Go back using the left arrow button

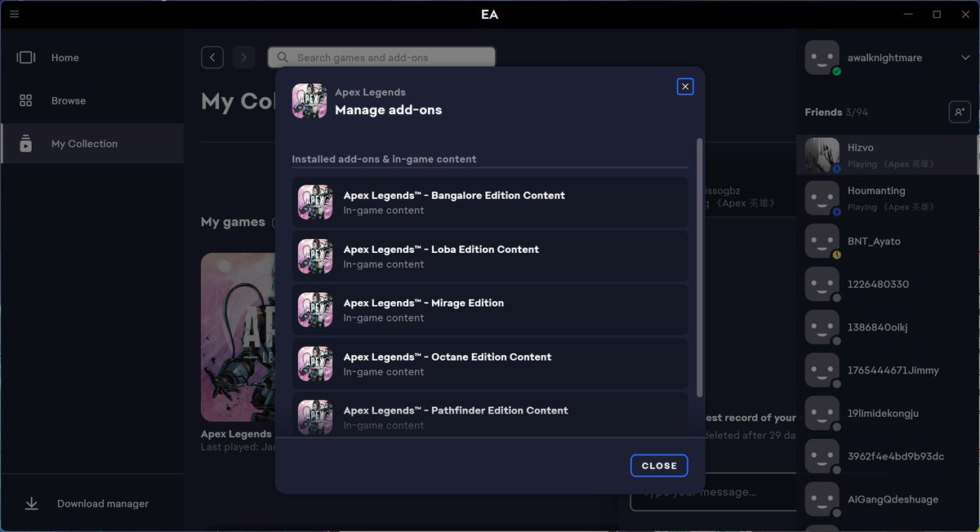tap(212, 57)
